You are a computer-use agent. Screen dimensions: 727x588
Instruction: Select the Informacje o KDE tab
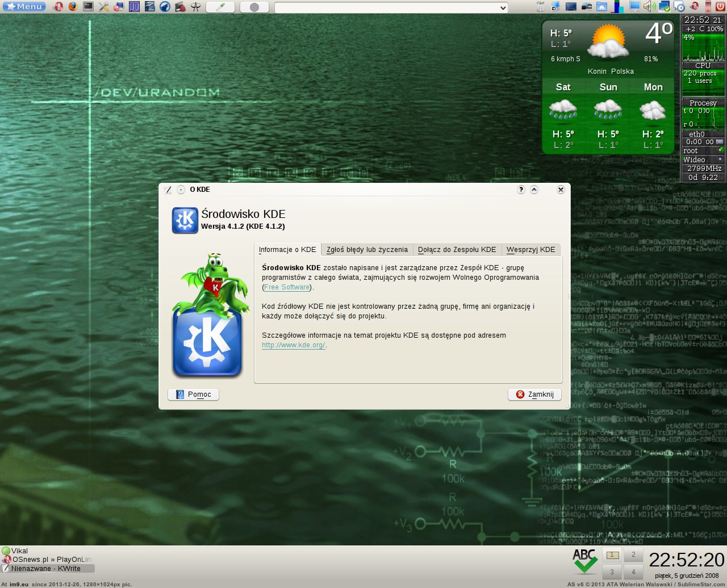(287, 250)
